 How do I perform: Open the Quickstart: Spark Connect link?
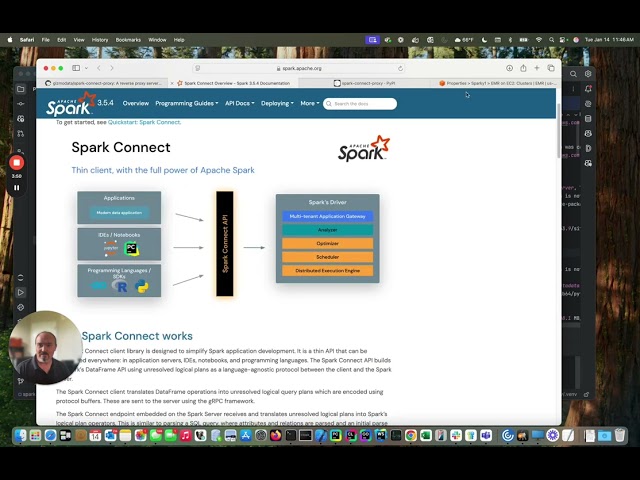click(x=144, y=122)
